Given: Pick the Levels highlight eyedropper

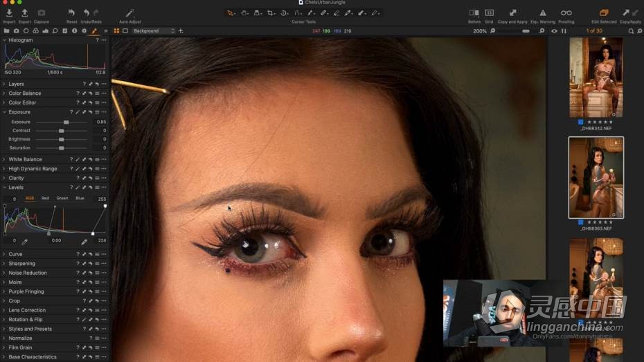Looking at the screenshot, I should [x=84, y=242].
